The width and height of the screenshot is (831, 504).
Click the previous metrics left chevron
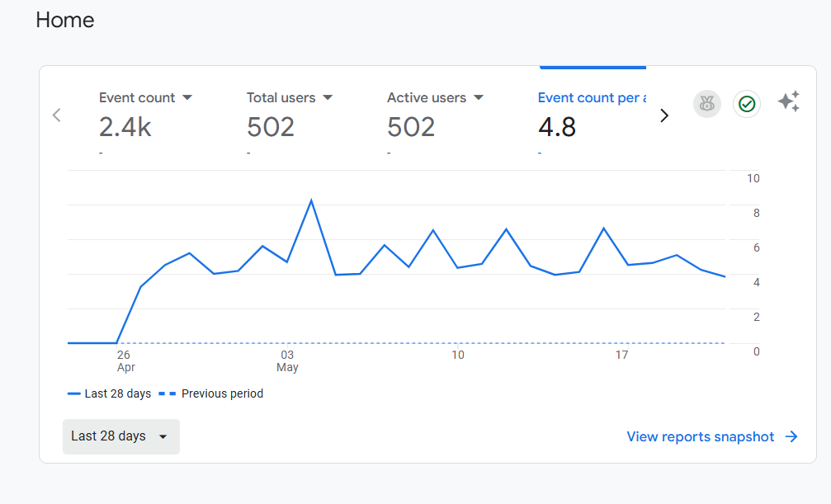click(x=57, y=115)
